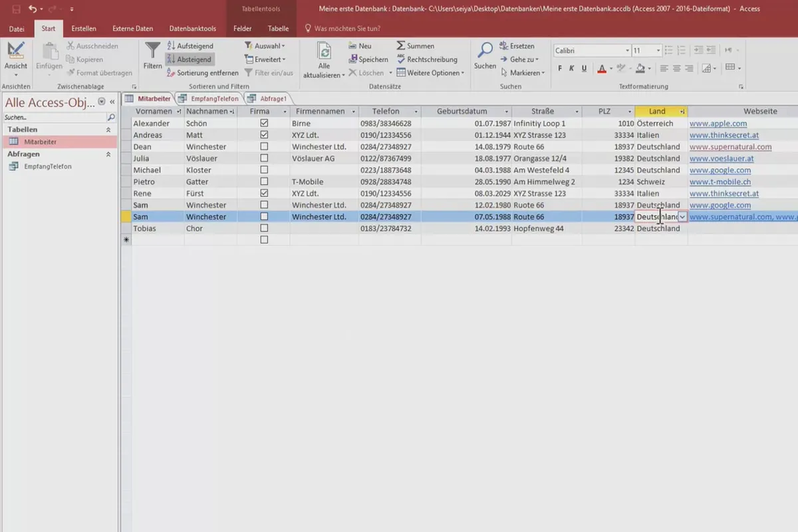The width and height of the screenshot is (798, 532).
Task: Click the Filtern funnel icon
Action: point(153,57)
